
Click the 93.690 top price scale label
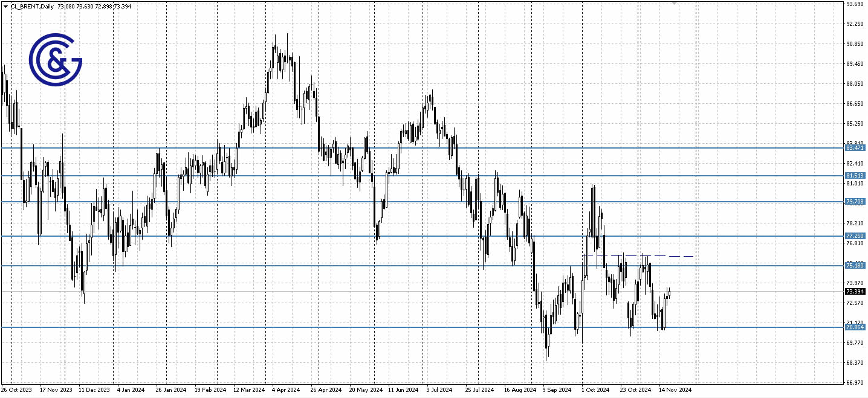tap(853, 4)
